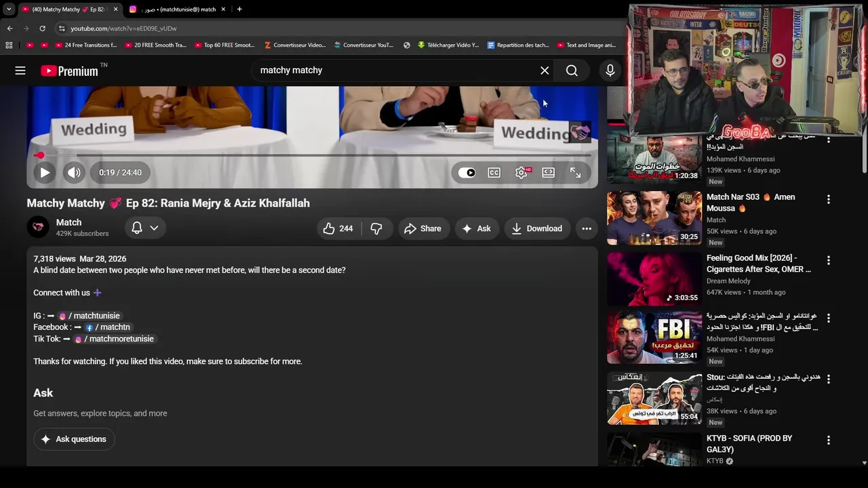
Task: Open player settings gear
Action: (x=521, y=173)
